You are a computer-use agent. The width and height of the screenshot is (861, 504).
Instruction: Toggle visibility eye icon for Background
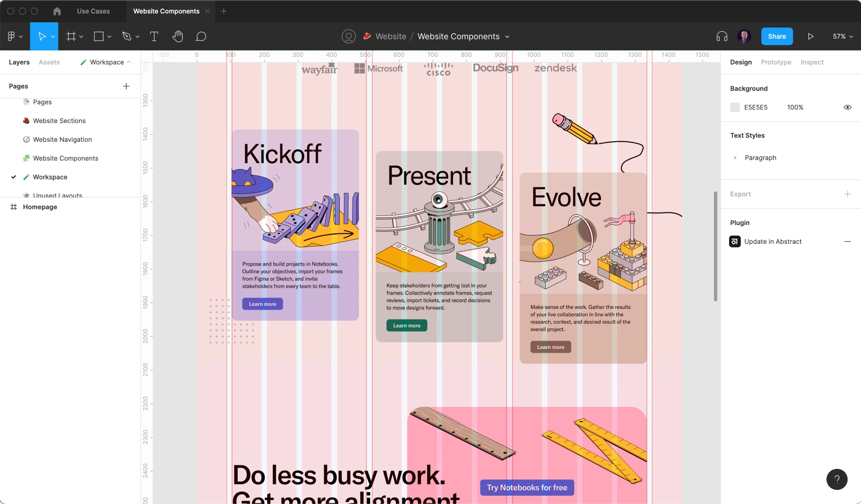(847, 108)
